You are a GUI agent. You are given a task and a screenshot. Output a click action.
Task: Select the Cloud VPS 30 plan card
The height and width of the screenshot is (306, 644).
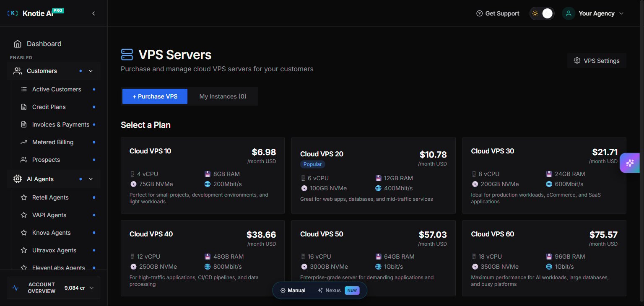[544, 176]
